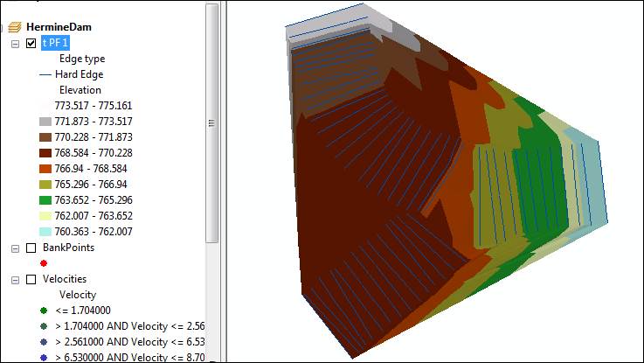Click the red BankPoints point symbol

pyautogui.click(x=44, y=262)
